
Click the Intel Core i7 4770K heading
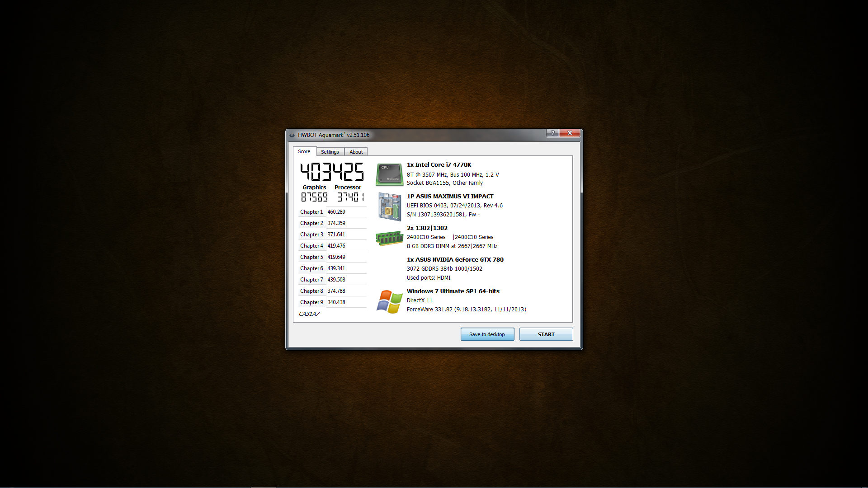coord(439,165)
